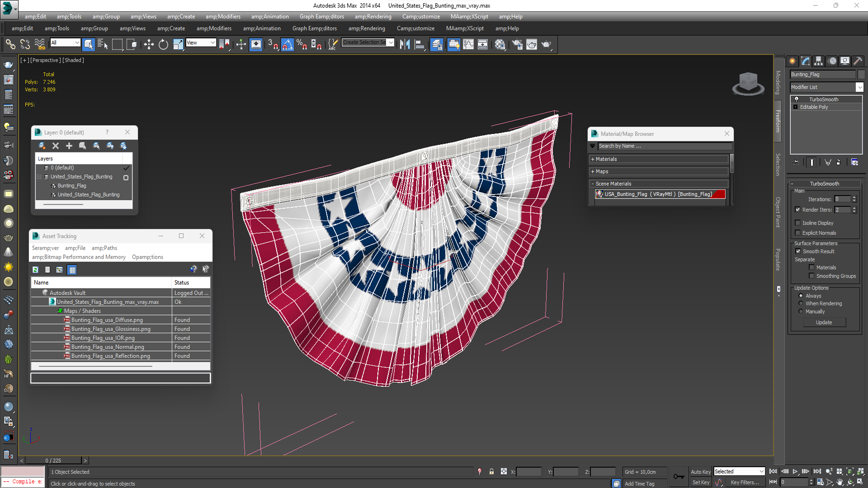Click the Create panel star icon

tap(793, 61)
